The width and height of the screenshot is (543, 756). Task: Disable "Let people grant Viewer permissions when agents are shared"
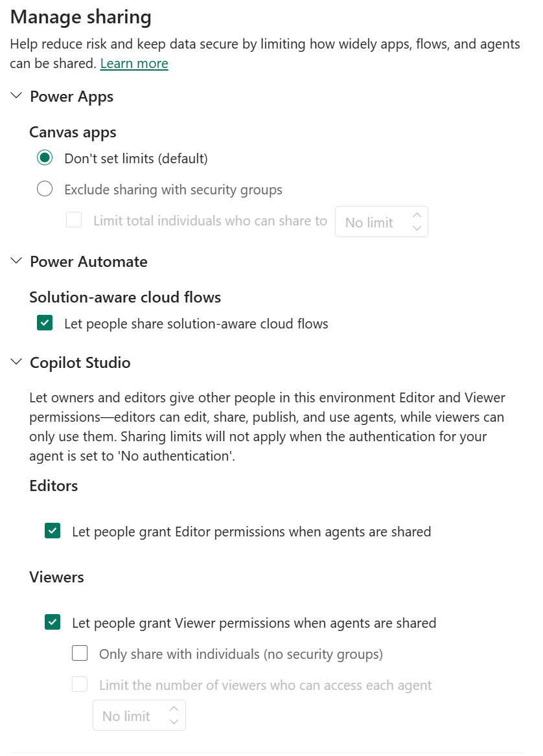[52, 622]
